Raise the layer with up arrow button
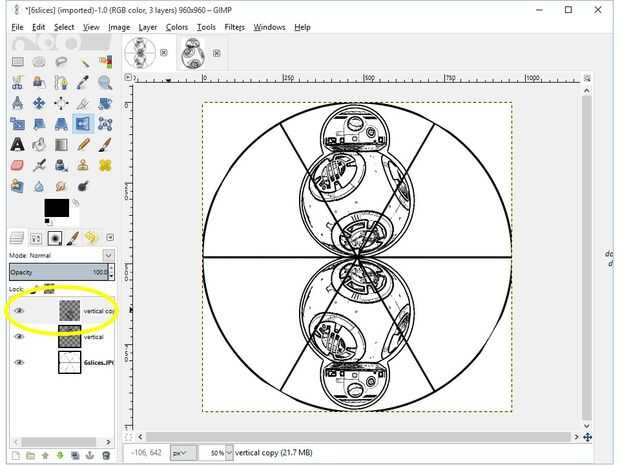The height and width of the screenshot is (465, 620). 45,456
